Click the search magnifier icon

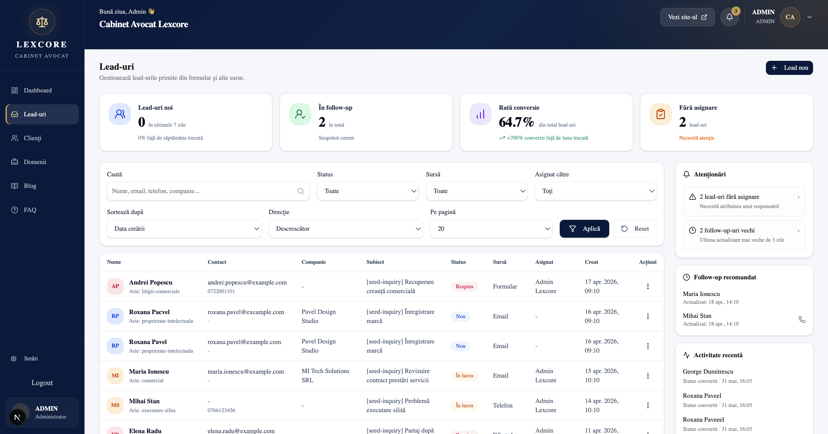coord(300,191)
